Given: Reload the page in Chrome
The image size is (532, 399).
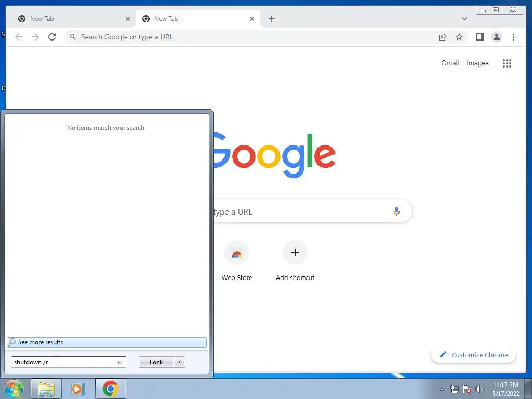Looking at the screenshot, I should (52, 37).
